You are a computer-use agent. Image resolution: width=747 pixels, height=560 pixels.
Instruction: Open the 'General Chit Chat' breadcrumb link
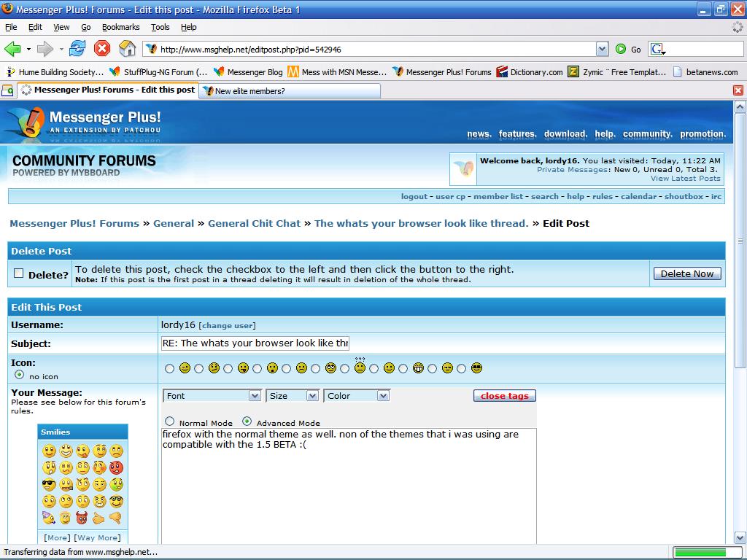click(255, 223)
